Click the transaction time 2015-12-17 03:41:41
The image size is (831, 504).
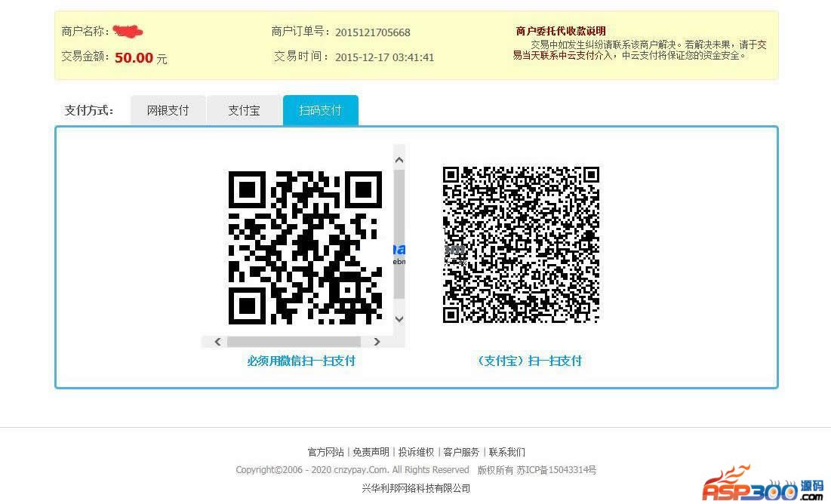pos(385,57)
